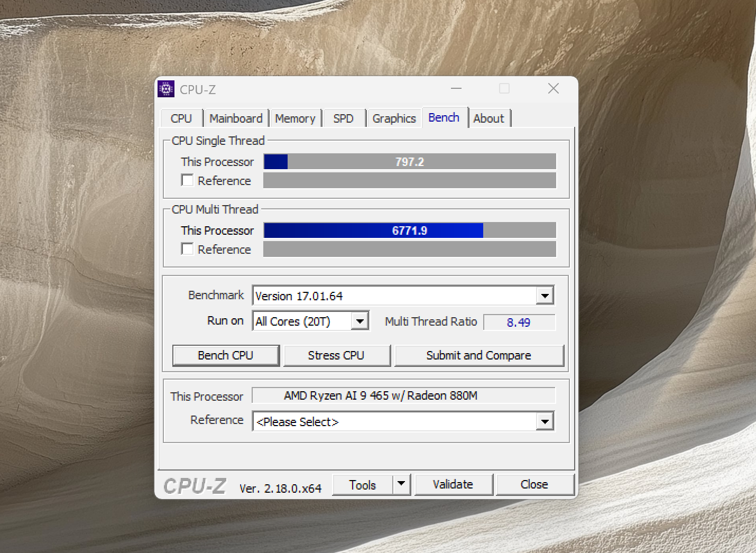Open the About tab
This screenshot has height=553, width=756.
(x=488, y=118)
